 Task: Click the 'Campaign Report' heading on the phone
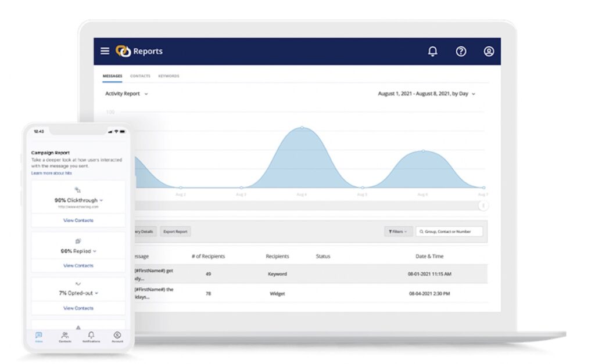coord(51,153)
